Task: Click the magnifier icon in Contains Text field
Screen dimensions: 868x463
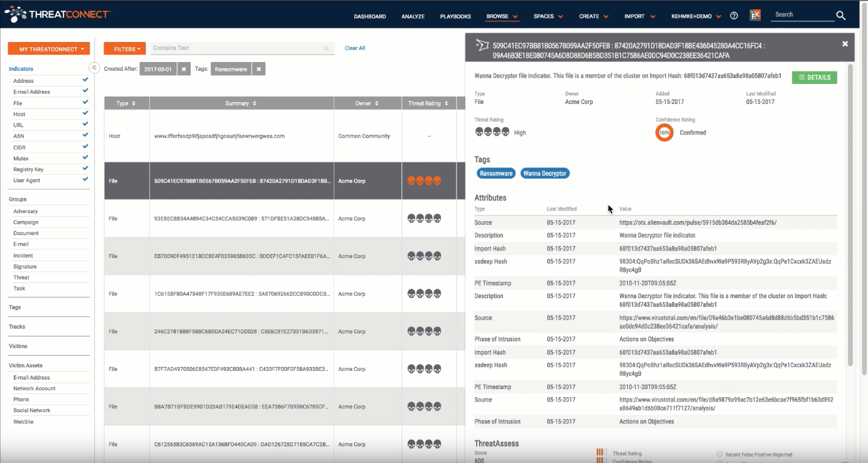Action: pos(326,48)
